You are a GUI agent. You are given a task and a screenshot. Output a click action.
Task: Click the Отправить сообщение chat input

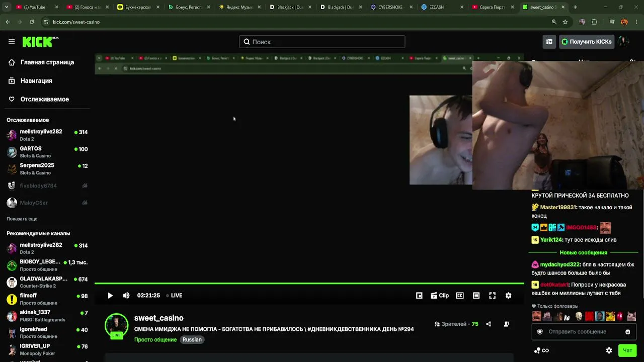click(x=584, y=332)
